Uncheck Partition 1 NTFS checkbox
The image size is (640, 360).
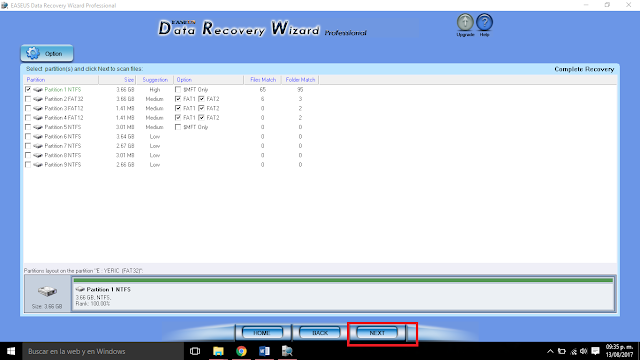click(28, 89)
